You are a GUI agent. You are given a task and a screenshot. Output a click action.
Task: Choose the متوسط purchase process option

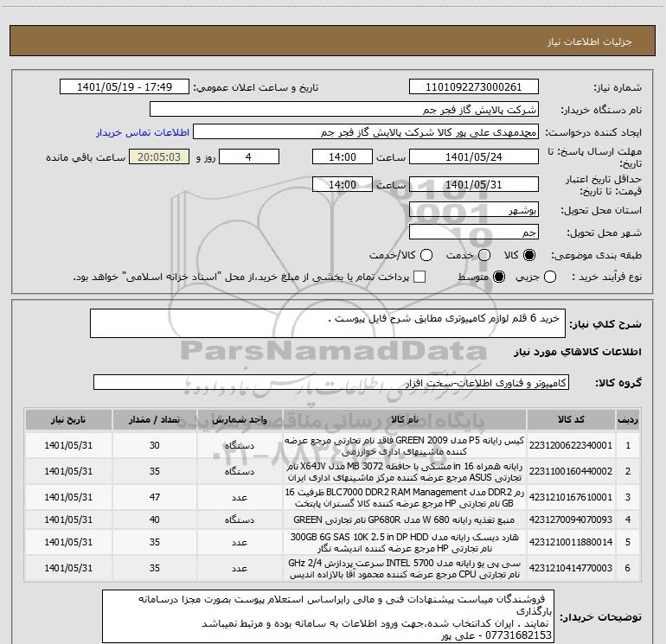click(499, 277)
